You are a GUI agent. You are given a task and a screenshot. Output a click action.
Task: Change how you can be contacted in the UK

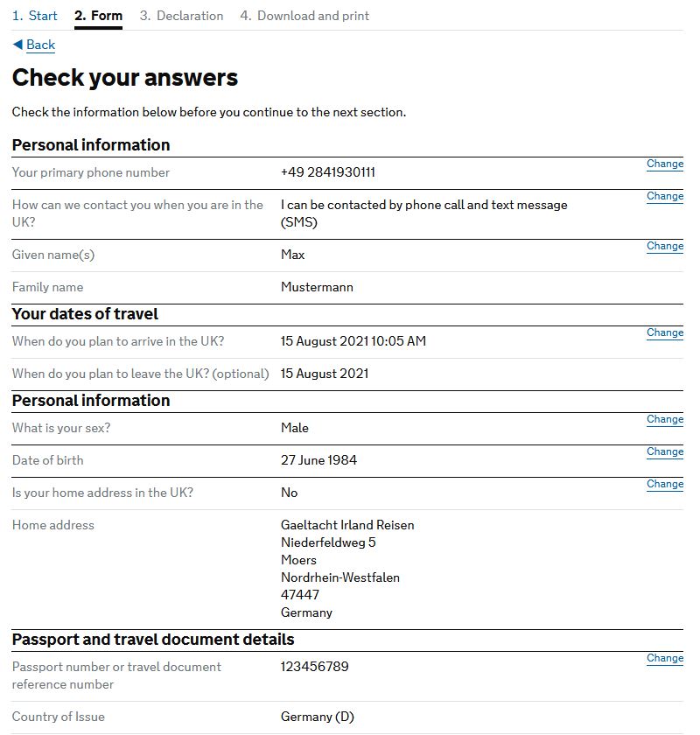click(x=664, y=196)
